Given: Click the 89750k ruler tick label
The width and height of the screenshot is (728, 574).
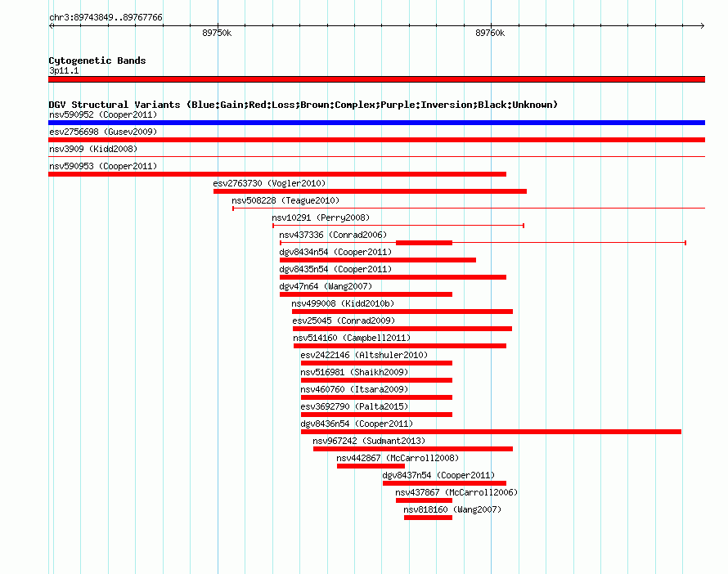Looking at the screenshot, I should tap(217, 33).
